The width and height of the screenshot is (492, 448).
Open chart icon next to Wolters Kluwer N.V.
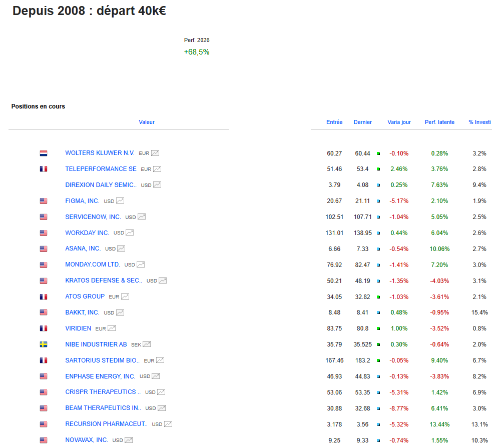click(155, 153)
